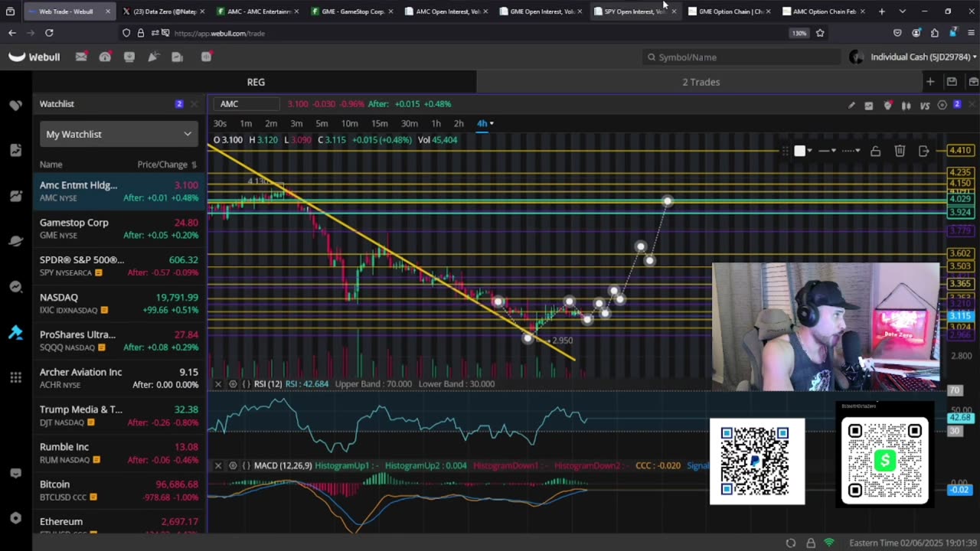Select Archer Aviation Inc watchlist row
The image size is (980, 551).
[x=119, y=378]
